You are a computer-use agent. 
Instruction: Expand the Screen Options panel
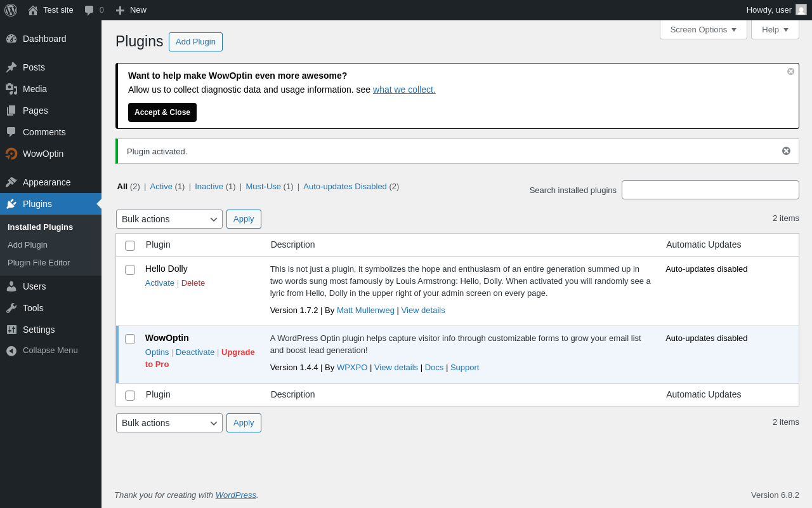pyautogui.click(x=704, y=29)
